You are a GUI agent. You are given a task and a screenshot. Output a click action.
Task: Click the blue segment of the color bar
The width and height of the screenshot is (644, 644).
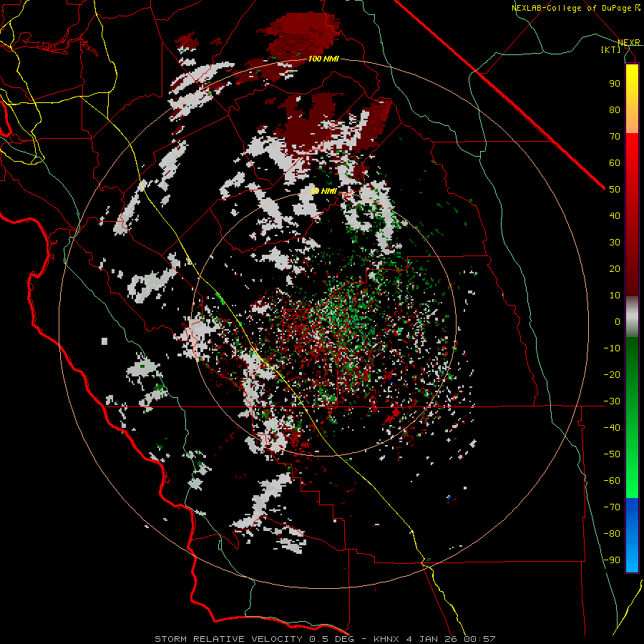point(632,535)
